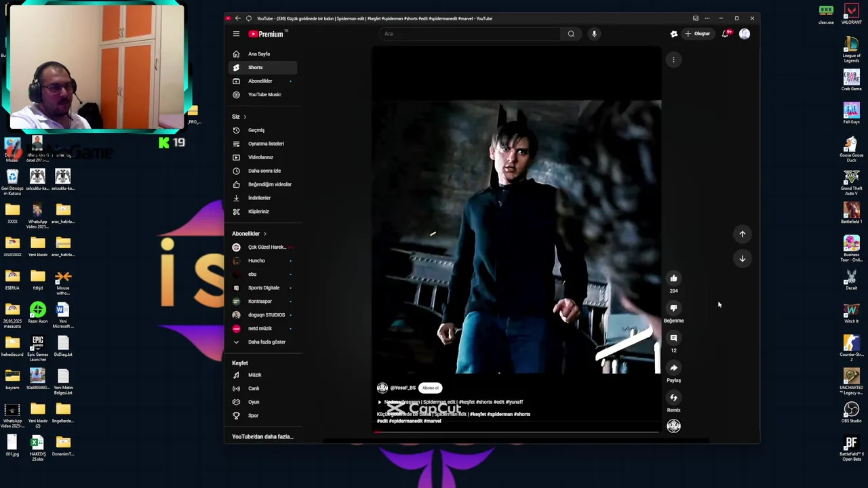The image size is (868, 488).
Task: Start voice search with the microphone icon
Action: 594,34
